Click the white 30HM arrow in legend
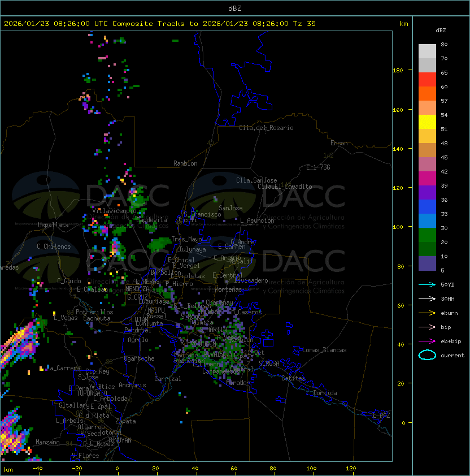This screenshot has width=470, height=476. (x=427, y=298)
